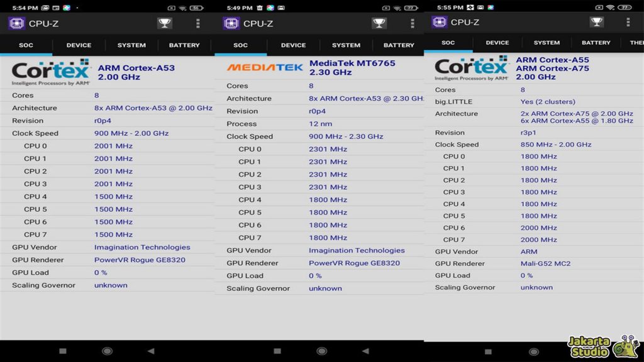Click the Jakarta Studio watermark logo
Viewport: 644px width, 362px height.
[x=603, y=345]
